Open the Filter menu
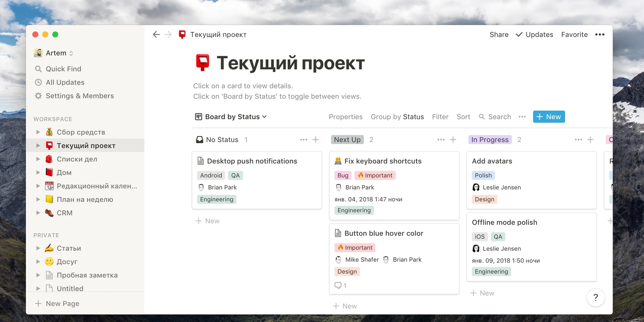The width and height of the screenshot is (644, 322). click(x=440, y=117)
